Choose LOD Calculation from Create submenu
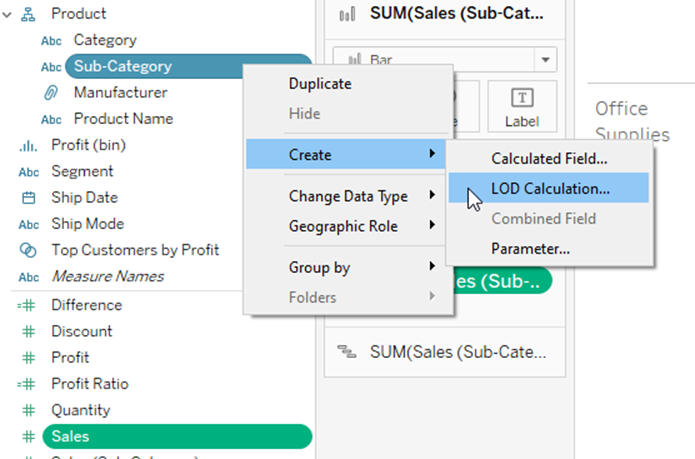 550,188
